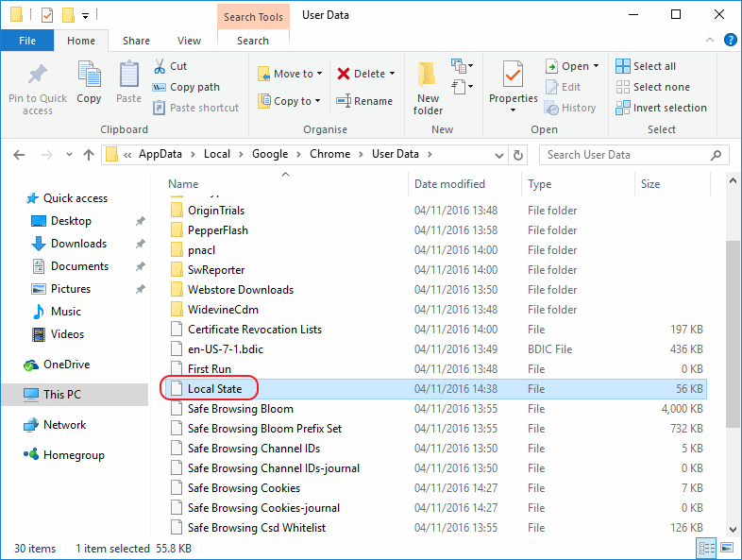742x560 pixels.
Task: Expand the Open dropdown arrow
Action: tap(596, 66)
